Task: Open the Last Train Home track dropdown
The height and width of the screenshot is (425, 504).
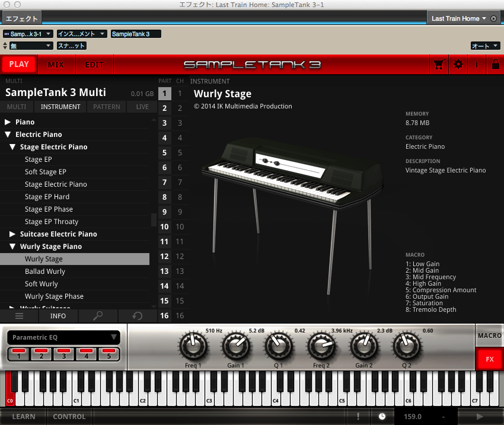Action: 459,18
